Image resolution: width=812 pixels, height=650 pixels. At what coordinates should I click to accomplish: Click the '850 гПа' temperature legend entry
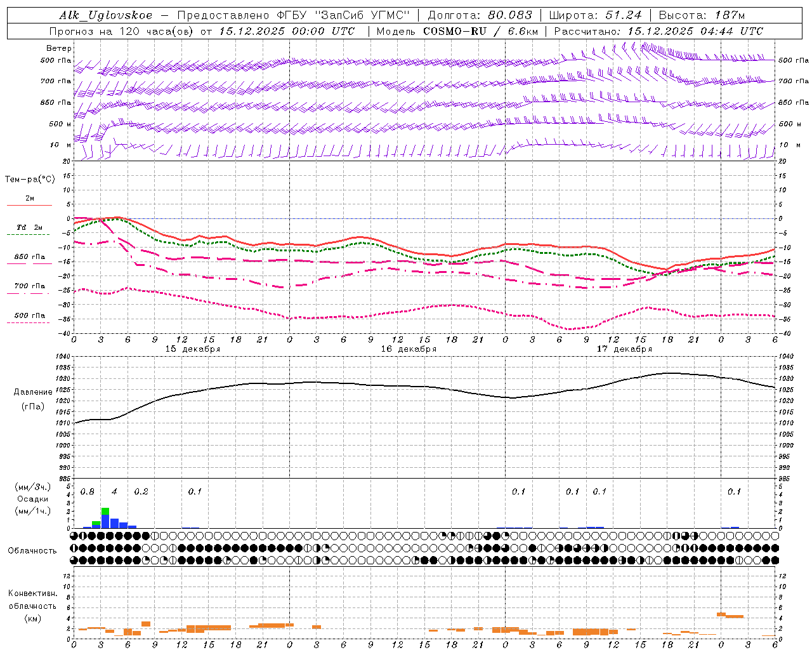pyautogui.click(x=30, y=257)
